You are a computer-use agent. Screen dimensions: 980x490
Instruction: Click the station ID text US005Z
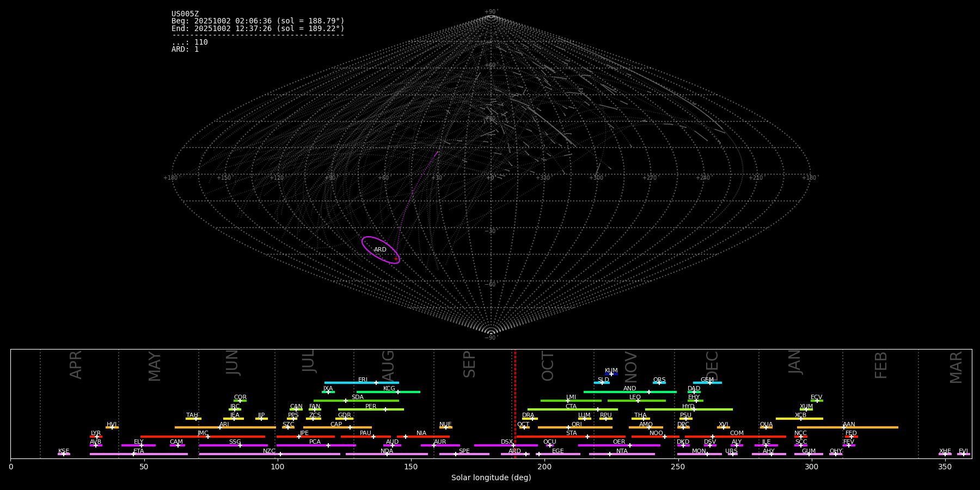[185, 14]
